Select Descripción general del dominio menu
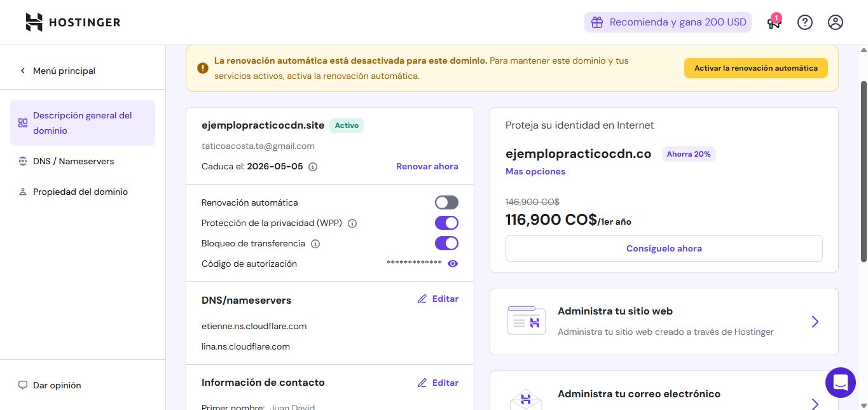Screen dimensions: 868x410 coord(83,123)
